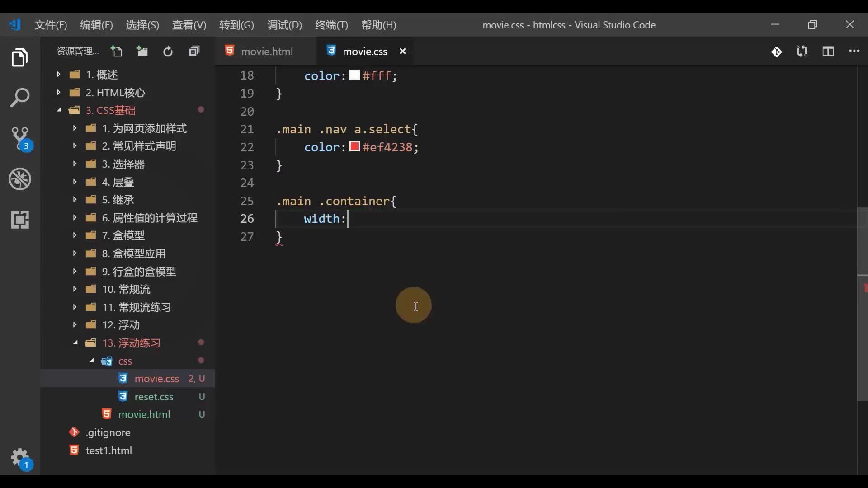Open red #ef4238 color swatch picker

[x=354, y=146]
